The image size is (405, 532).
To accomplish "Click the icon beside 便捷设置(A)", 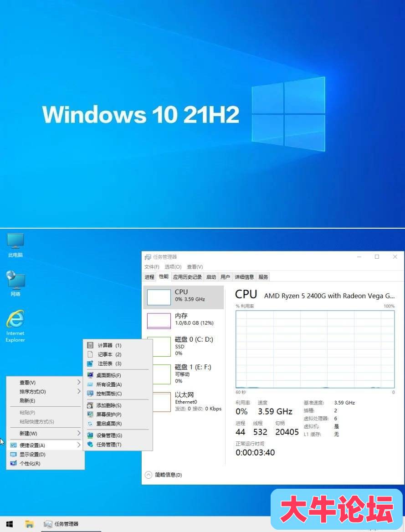I will pyautogui.click(x=13, y=445).
